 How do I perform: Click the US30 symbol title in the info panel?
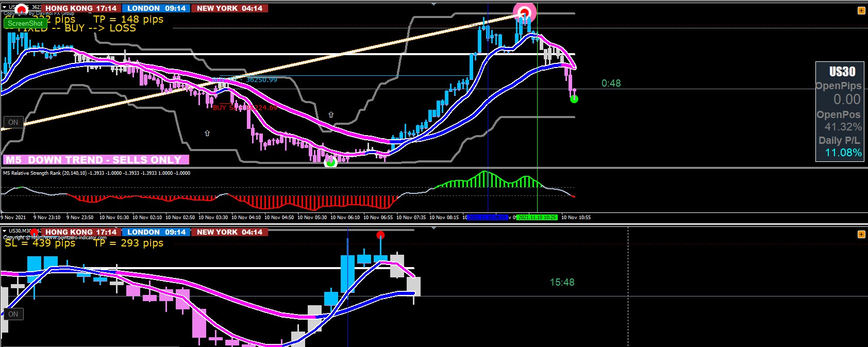coord(842,72)
